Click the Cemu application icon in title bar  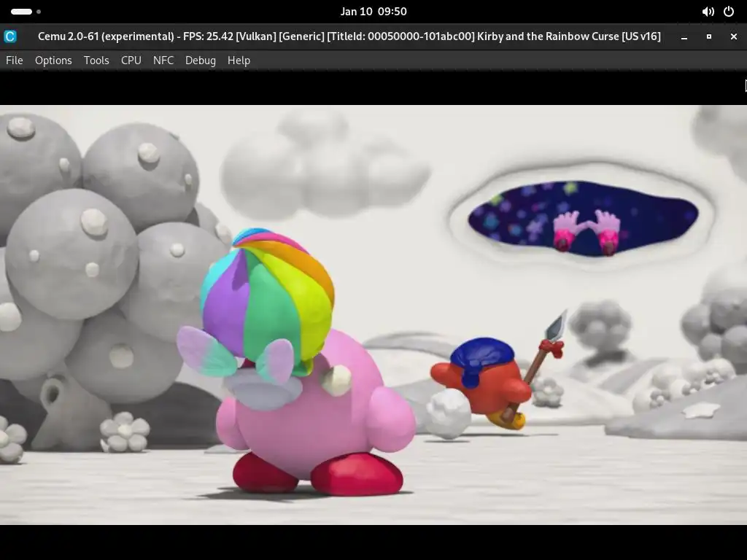click(10, 36)
